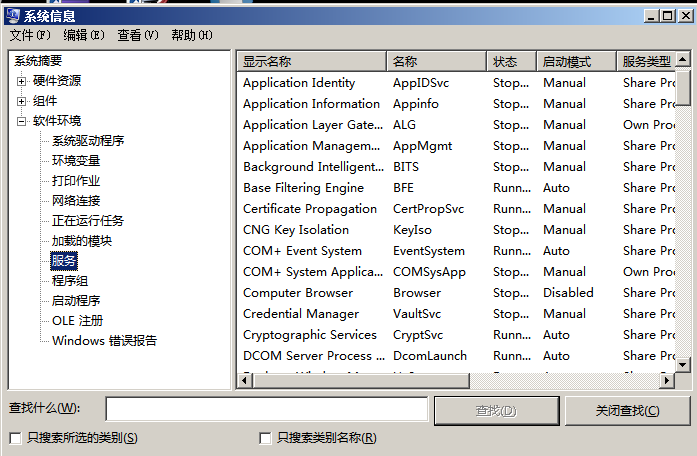Close the 系统信息 window

click(x=686, y=16)
